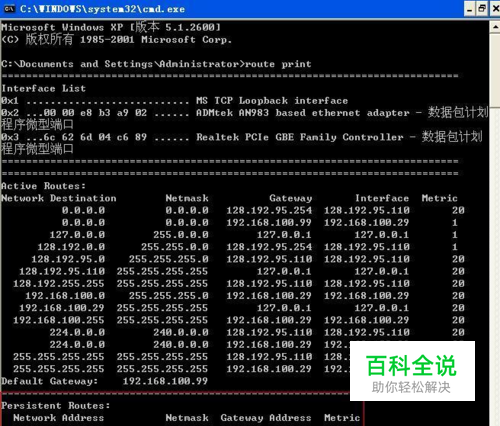Viewport: 500px width, 426px height.
Task: Click the 'Gateway Address' column header
Action: pos(266,418)
